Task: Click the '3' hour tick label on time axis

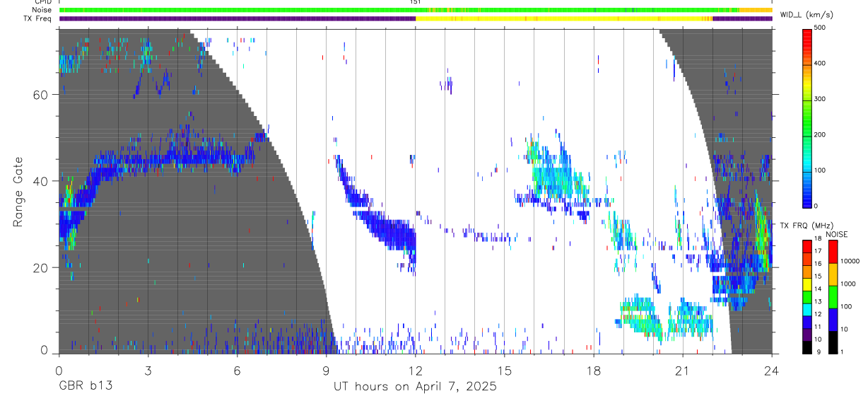Action: coord(148,371)
